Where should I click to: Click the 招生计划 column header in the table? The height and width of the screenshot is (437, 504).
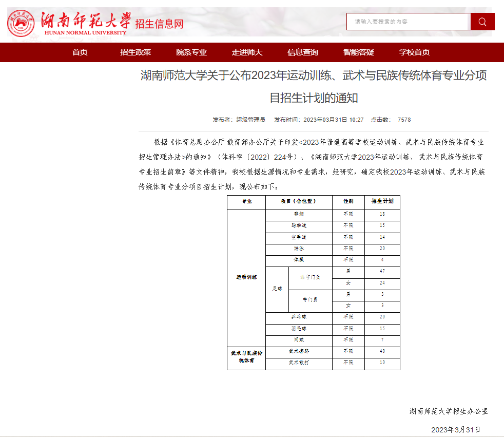pos(382,202)
